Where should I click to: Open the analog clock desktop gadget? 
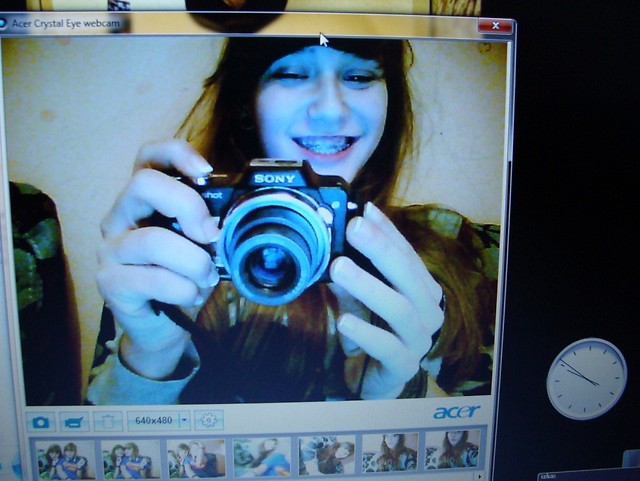586,379
